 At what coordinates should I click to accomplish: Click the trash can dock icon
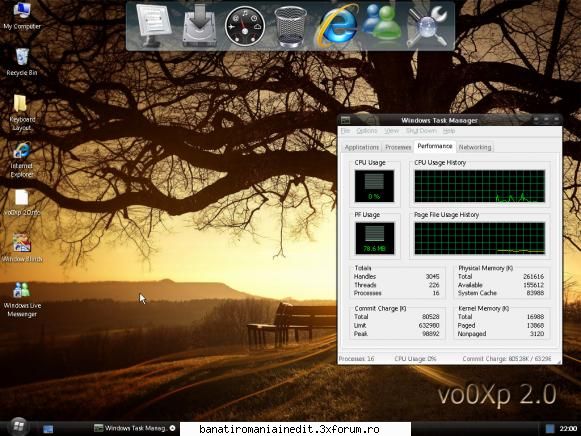(290, 27)
